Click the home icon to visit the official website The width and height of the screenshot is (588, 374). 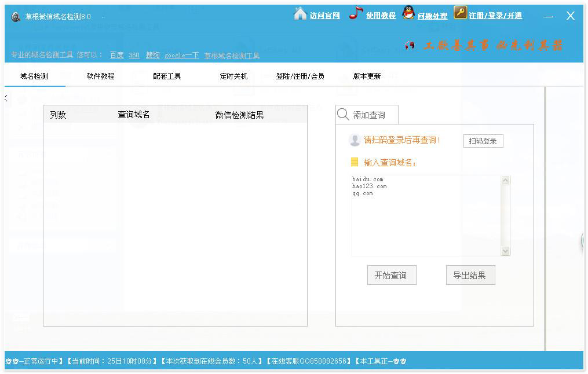tap(299, 14)
